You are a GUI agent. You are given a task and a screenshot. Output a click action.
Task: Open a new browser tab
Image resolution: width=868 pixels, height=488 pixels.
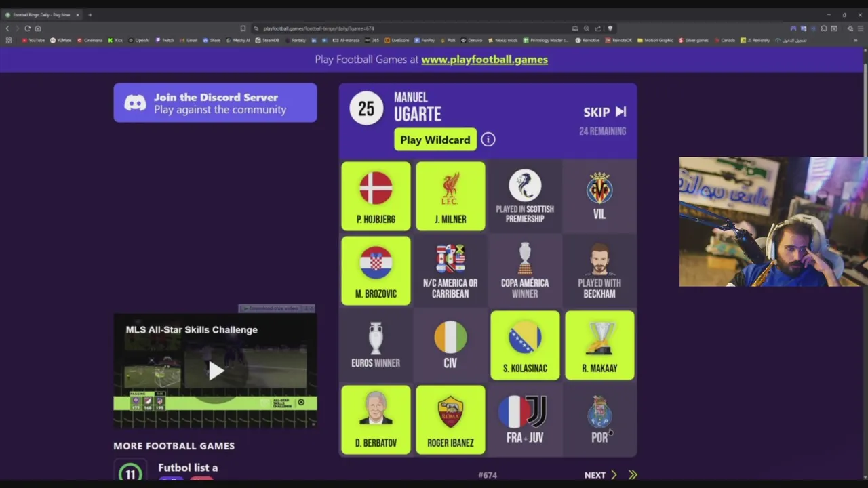[90, 14]
